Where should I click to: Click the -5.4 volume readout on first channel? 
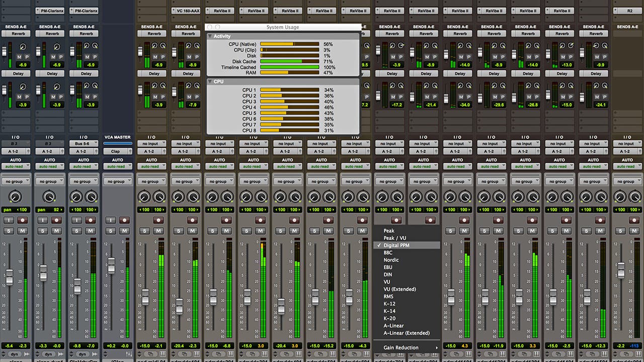[x=9, y=346]
